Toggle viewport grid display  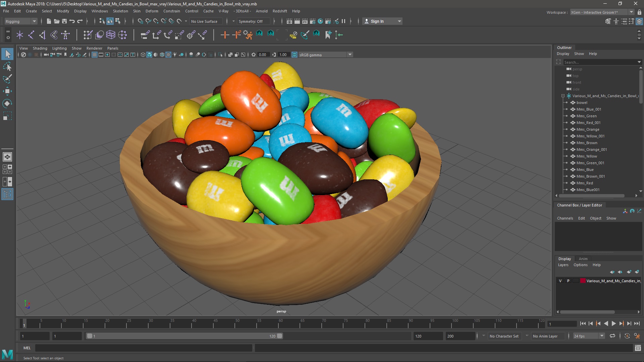95,55
